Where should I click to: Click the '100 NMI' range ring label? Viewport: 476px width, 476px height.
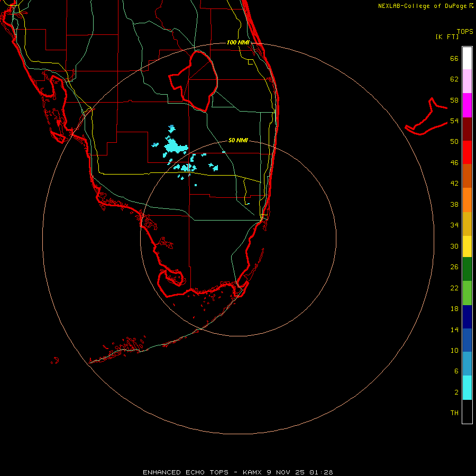click(x=238, y=42)
